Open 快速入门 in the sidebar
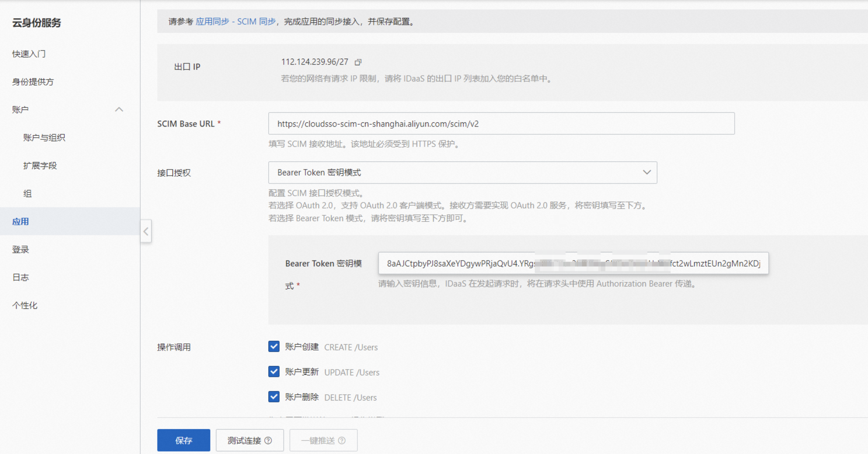Screen dimensions: 868x454 (x=29, y=54)
